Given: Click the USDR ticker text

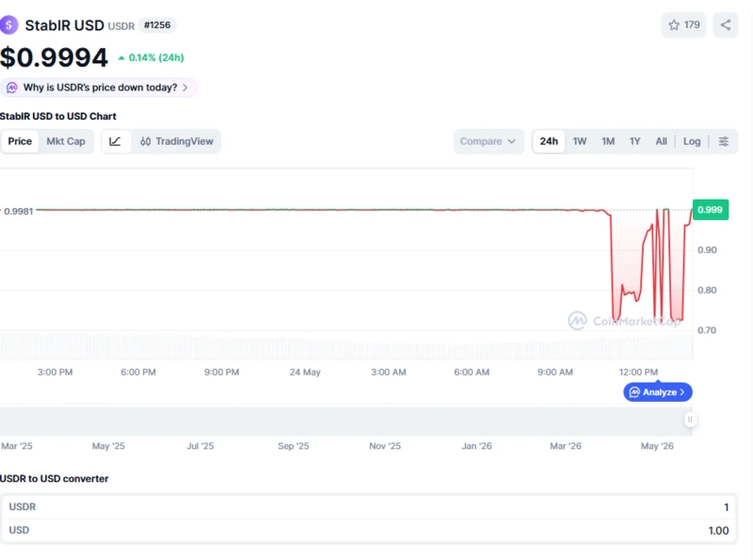Looking at the screenshot, I should (121, 26).
